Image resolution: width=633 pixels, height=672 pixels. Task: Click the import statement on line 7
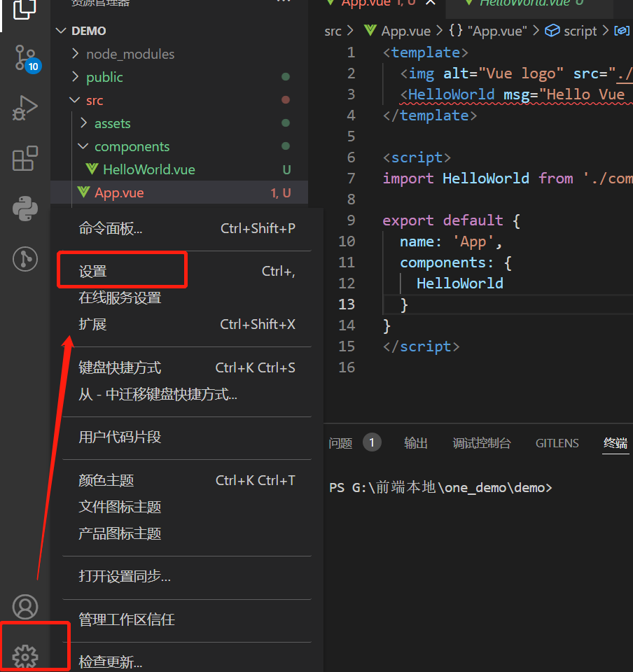pos(508,178)
